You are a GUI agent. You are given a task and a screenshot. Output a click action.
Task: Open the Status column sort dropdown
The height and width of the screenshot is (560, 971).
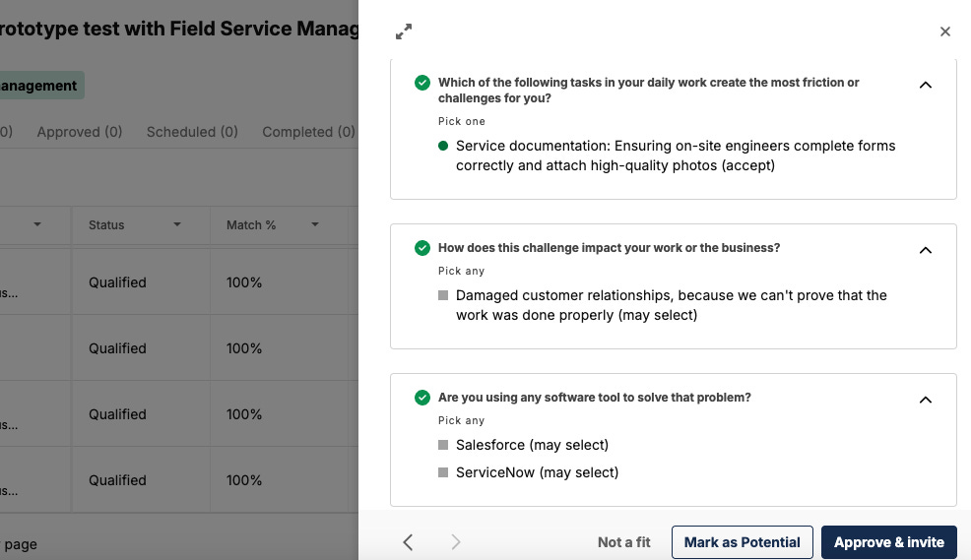click(177, 225)
